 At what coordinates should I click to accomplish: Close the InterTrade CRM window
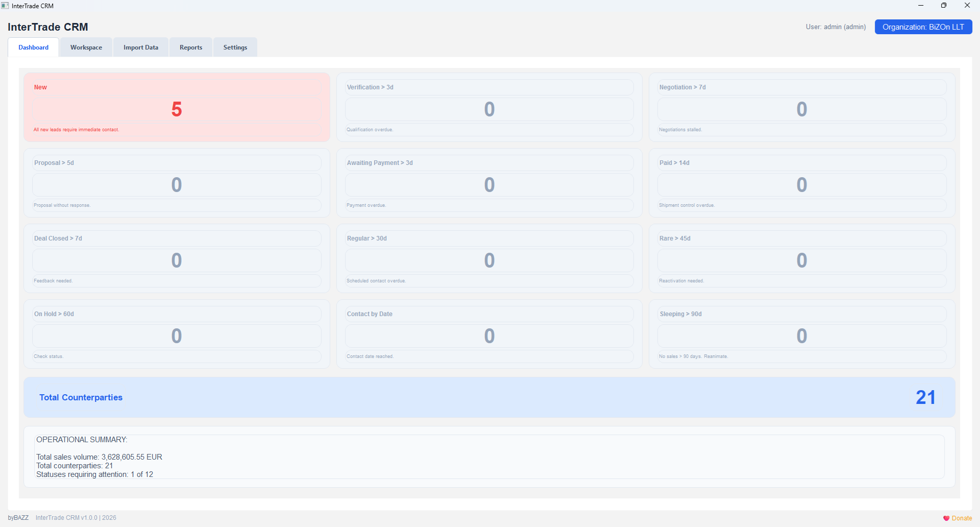click(967, 6)
